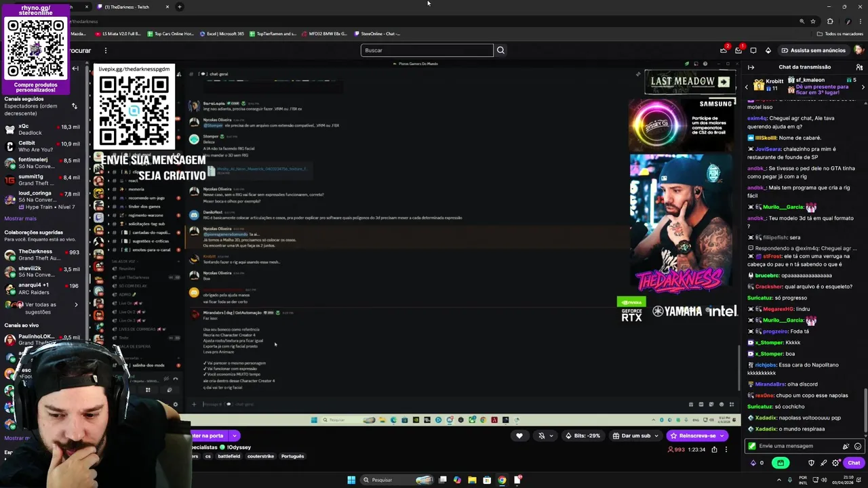Open the Bits diamond icon in header

pyautogui.click(x=768, y=50)
